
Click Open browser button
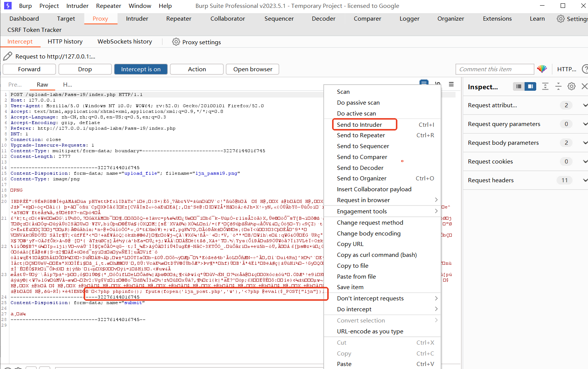coord(253,69)
